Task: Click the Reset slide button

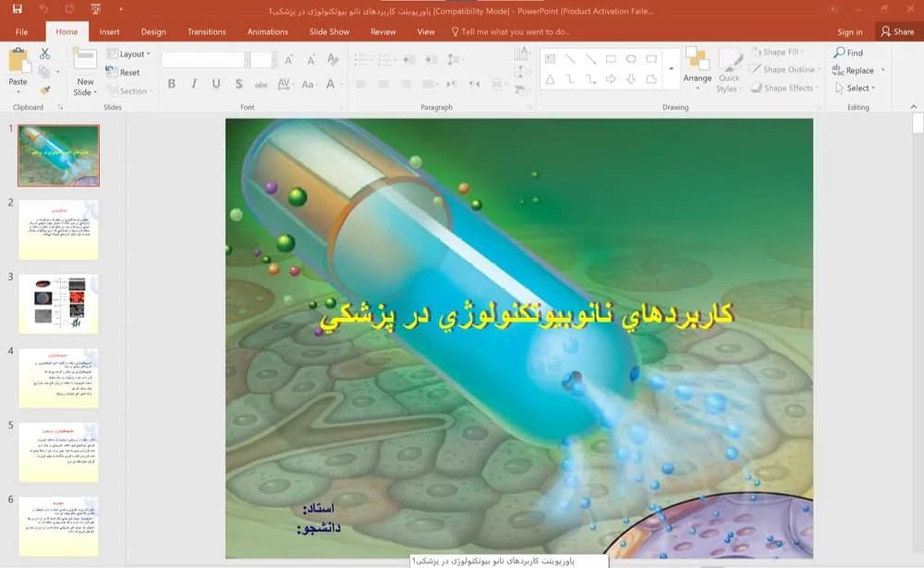Action: pos(123,72)
